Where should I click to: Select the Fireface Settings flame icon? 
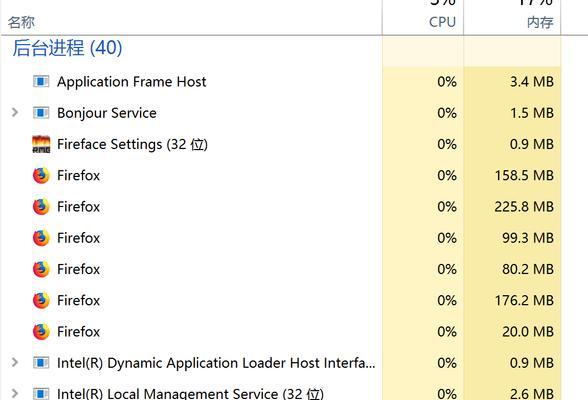41,144
